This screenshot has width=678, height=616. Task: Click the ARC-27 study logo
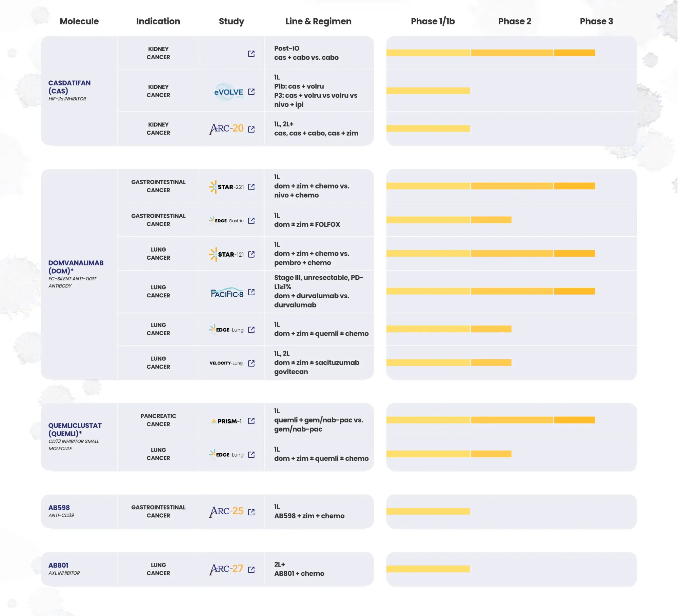click(x=226, y=569)
